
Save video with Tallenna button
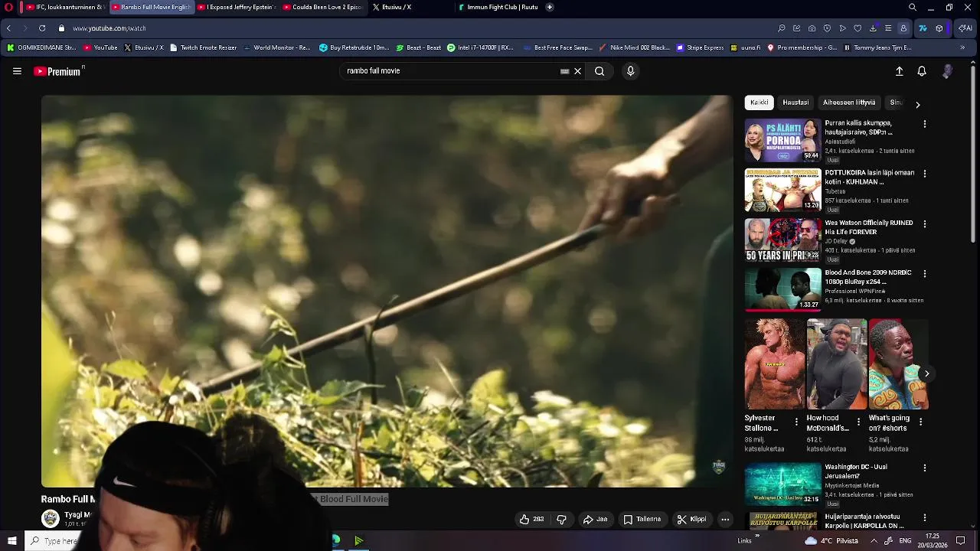(642, 520)
